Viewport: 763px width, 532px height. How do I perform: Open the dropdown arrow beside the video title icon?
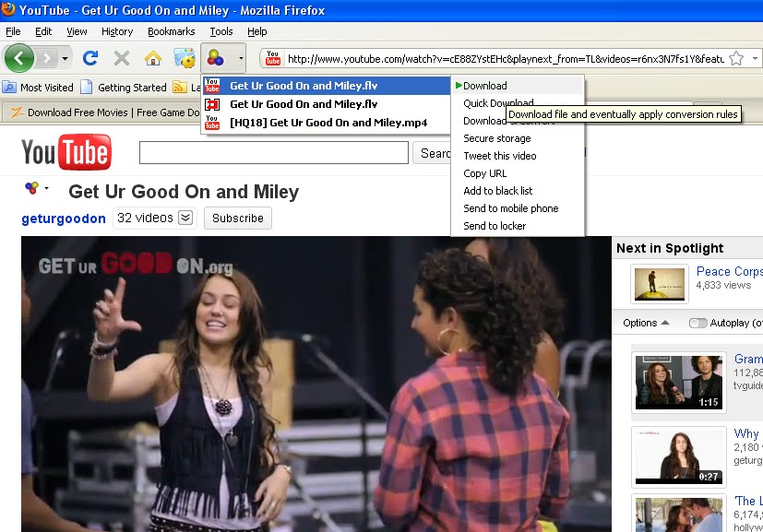pyautogui.click(x=47, y=188)
